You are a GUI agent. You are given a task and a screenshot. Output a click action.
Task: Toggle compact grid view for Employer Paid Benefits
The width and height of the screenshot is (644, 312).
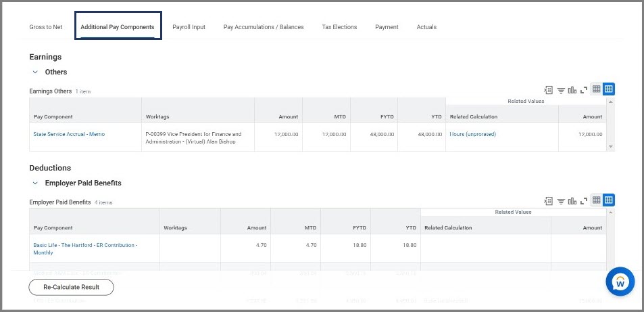pos(597,200)
